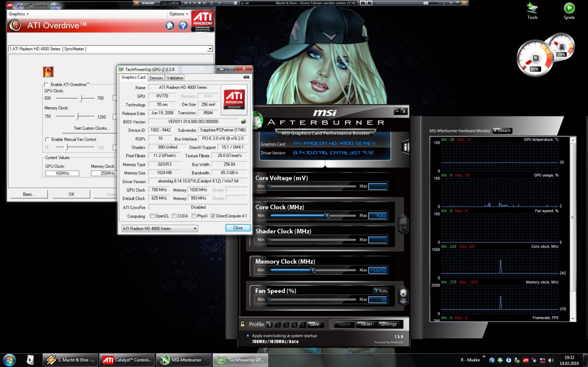Viewport: 588px width, 367px height.
Task: Tick the PhysX checkbox in GPU-Z
Action: [194, 216]
